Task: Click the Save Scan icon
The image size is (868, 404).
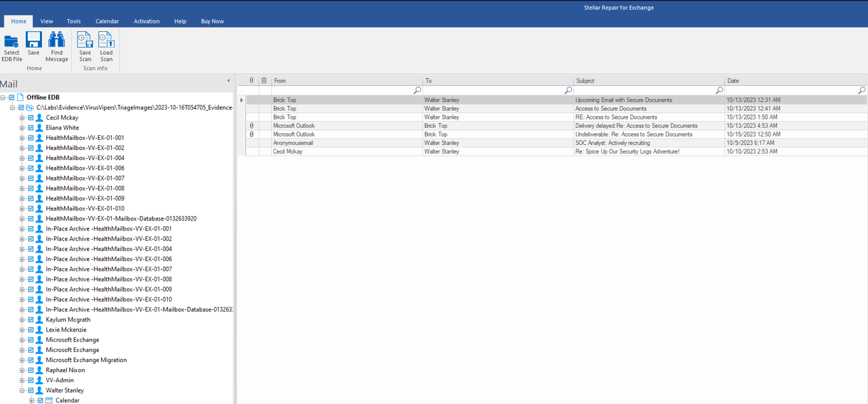Action: tap(85, 39)
